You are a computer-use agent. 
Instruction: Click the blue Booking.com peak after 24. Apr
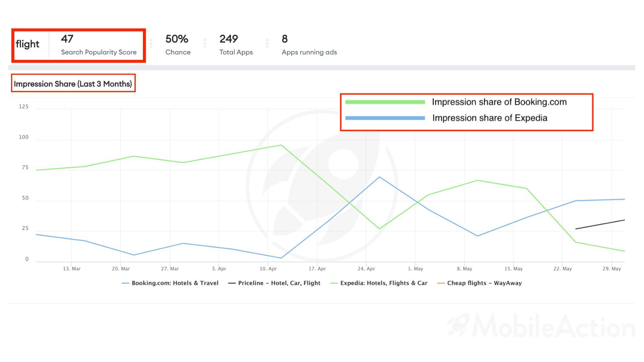point(379,177)
